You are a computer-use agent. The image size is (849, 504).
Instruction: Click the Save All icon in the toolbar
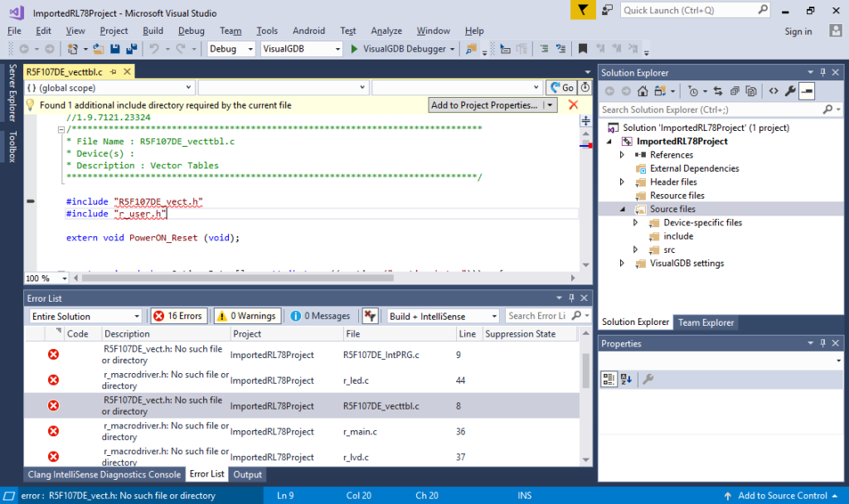click(x=131, y=49)
